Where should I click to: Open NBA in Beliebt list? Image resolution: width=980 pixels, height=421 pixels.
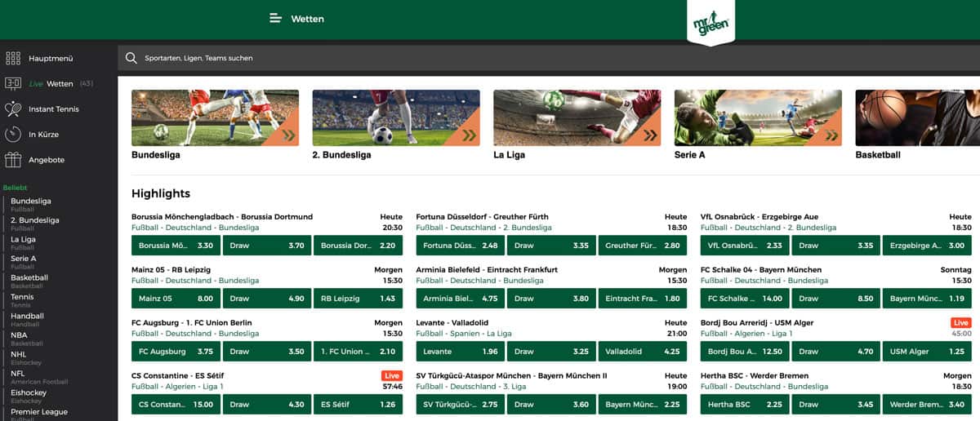coord(19,335)
